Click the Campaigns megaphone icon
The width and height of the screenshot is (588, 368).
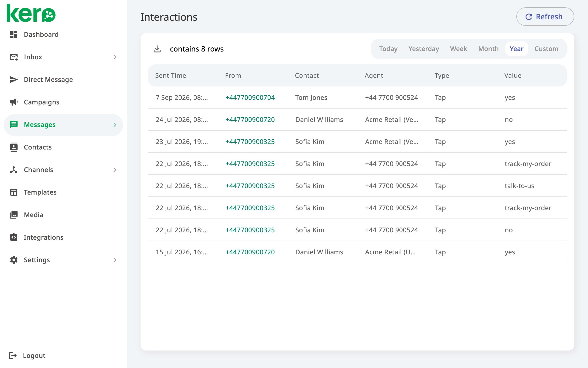coord(14,102)
